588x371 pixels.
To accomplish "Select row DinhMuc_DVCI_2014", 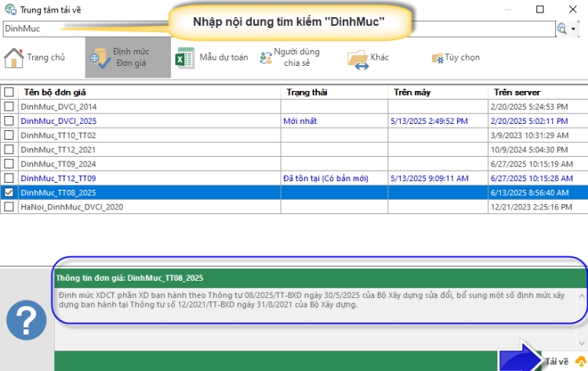I will (59, 107).
